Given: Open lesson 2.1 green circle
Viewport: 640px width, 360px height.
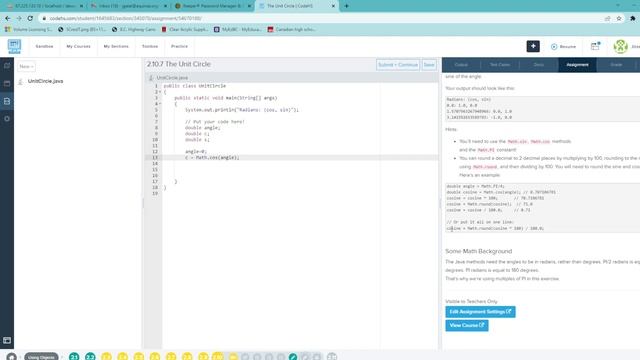Looking at the screenshot, I should (74, 357).
